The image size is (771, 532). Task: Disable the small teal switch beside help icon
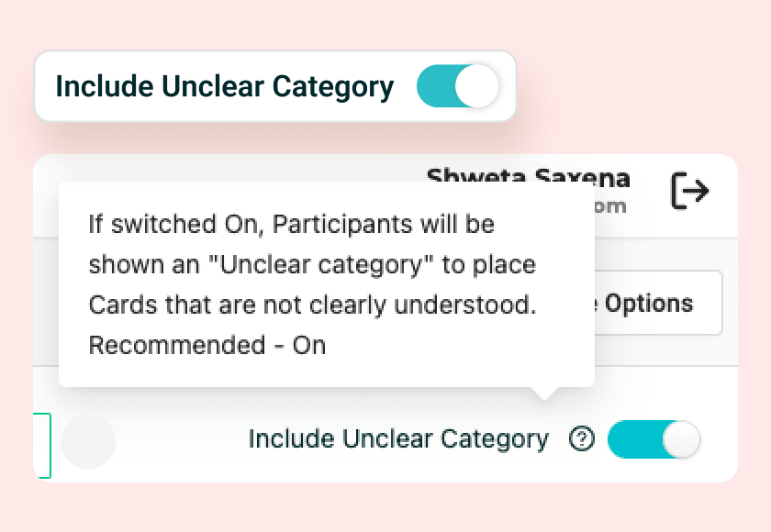point(654,439)
